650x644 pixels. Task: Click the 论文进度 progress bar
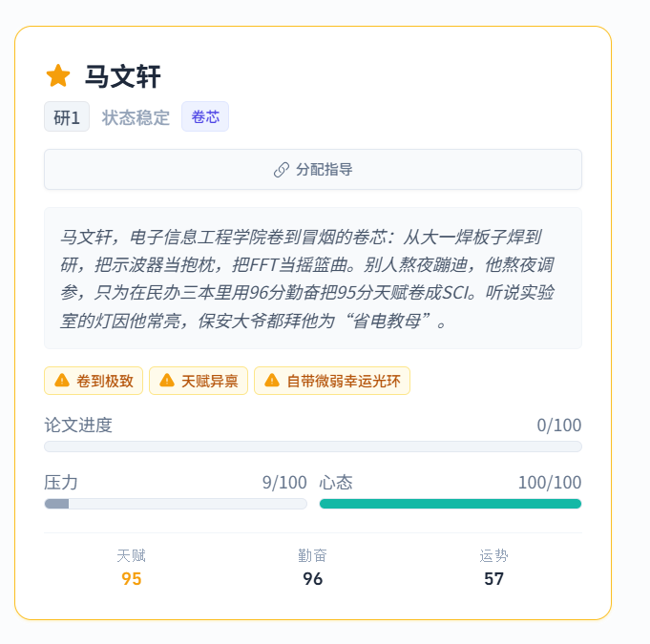point(312,447)
